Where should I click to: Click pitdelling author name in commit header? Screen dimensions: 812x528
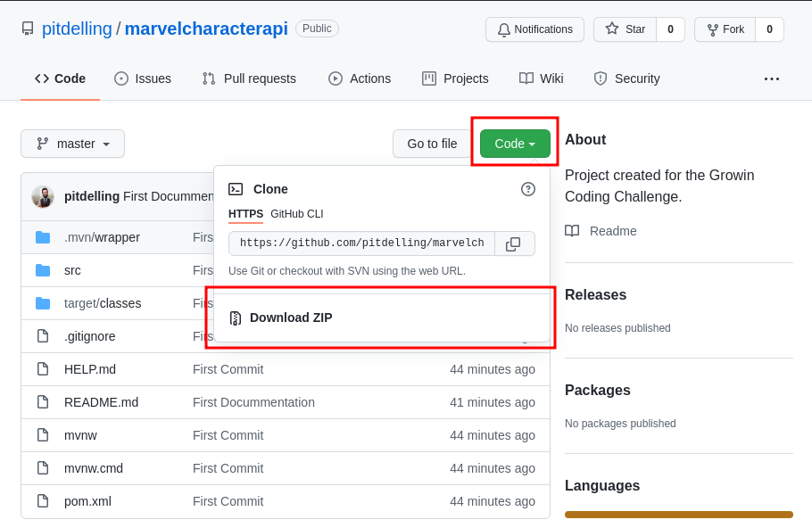pos(92,196)
